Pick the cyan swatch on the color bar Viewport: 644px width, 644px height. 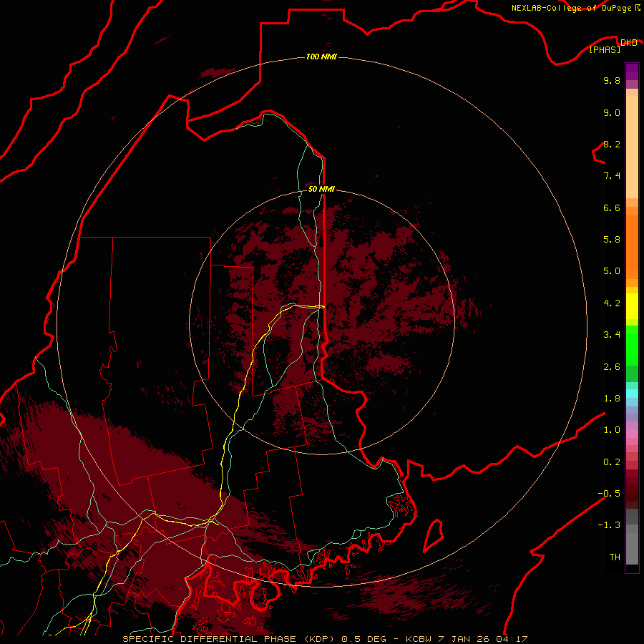click(632, 394)
